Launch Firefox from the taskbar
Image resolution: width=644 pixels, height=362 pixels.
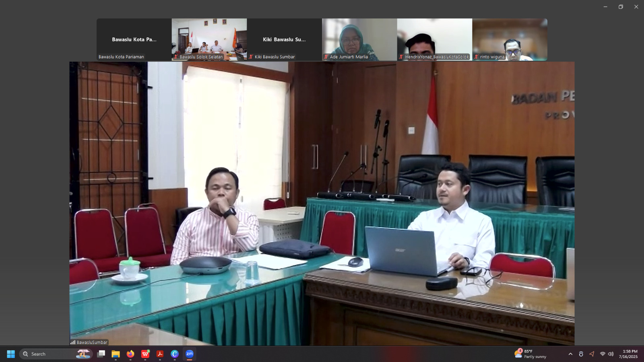[130, 354]
